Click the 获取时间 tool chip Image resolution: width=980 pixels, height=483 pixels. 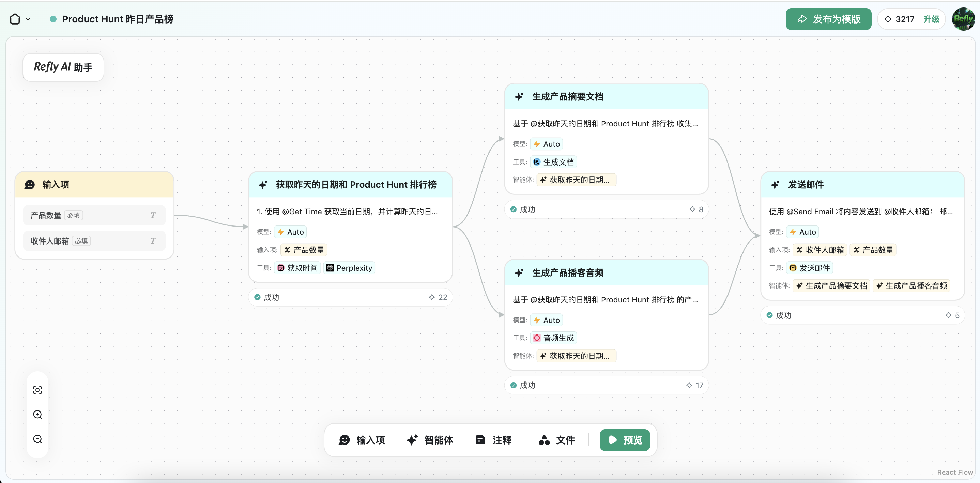click(x=297, y=268)
